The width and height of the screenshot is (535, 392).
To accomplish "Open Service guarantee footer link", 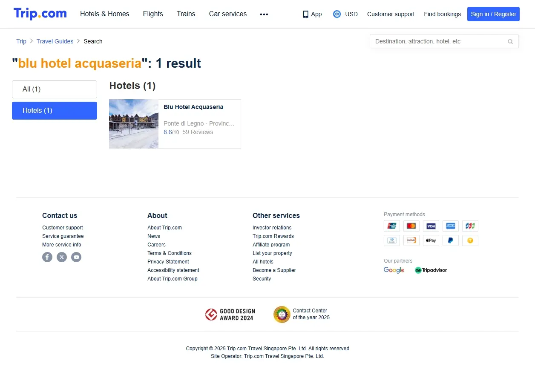I will 63,236.
